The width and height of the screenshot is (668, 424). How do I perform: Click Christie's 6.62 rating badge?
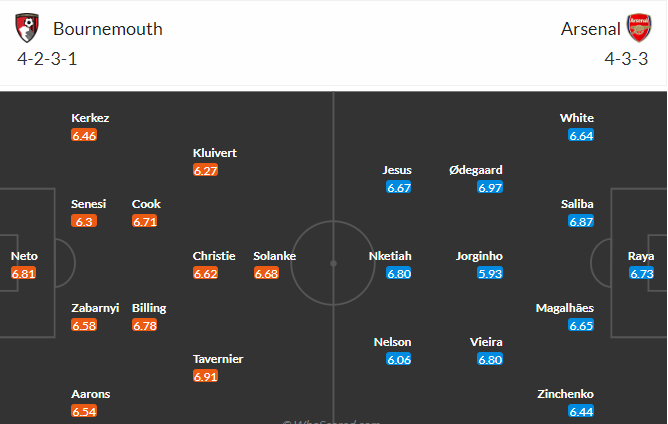(205, 273)
